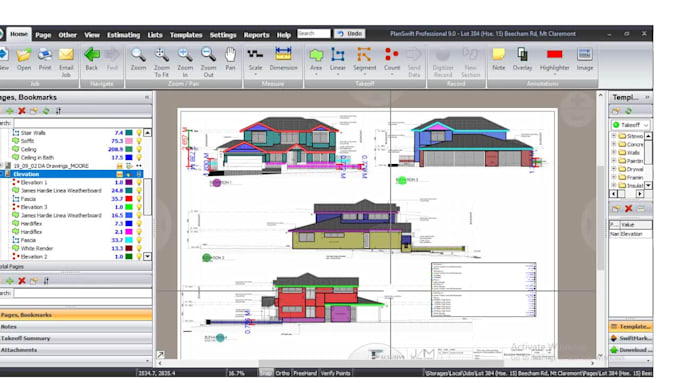Open the Attachments panel section

click(76, 350)
